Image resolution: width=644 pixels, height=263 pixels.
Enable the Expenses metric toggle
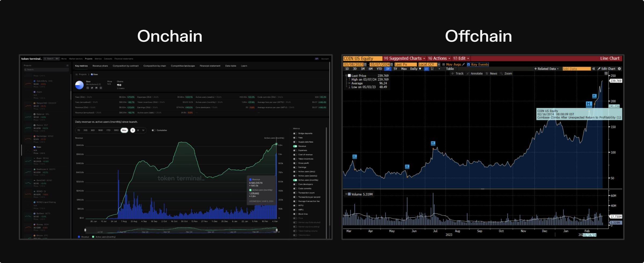(295, 150)
